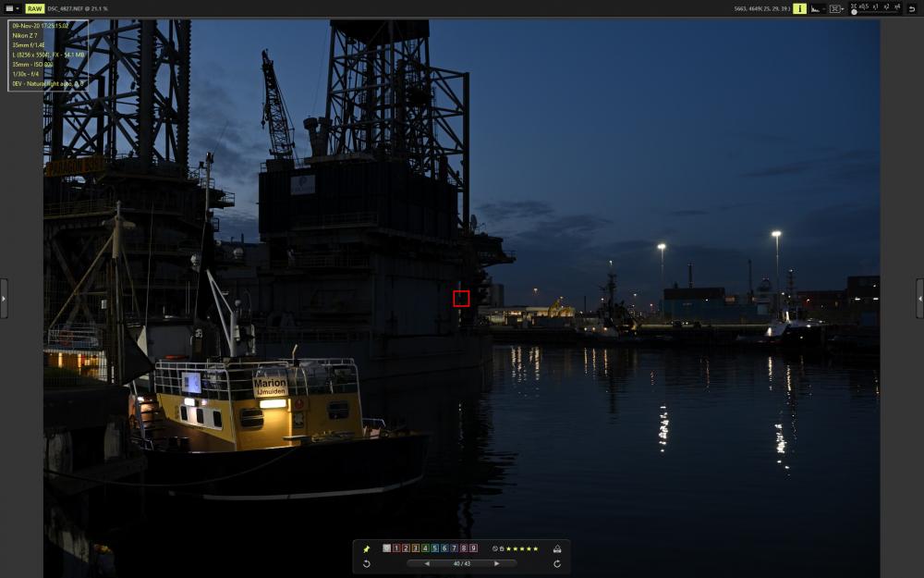The image size is (924, 578).
Task: Toggle the EXIF info overlay button
Action: pos(799,9)
